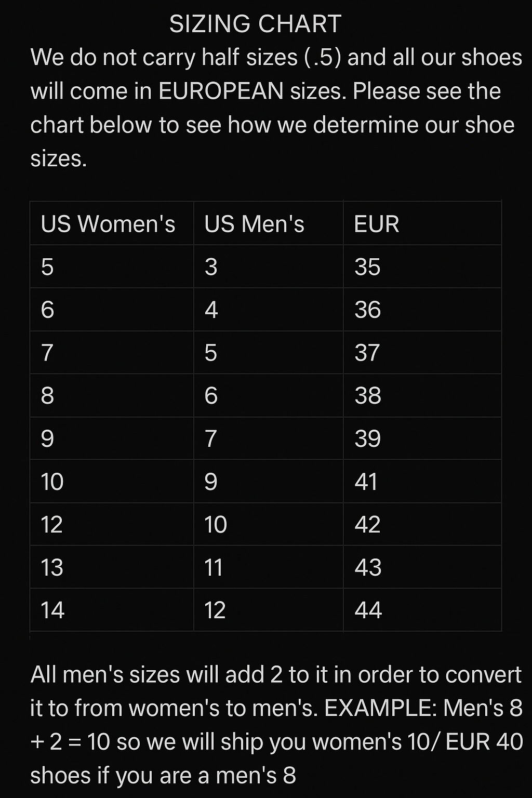
Task: Select the EUR 41 cell
Action: tap(366, 482)
